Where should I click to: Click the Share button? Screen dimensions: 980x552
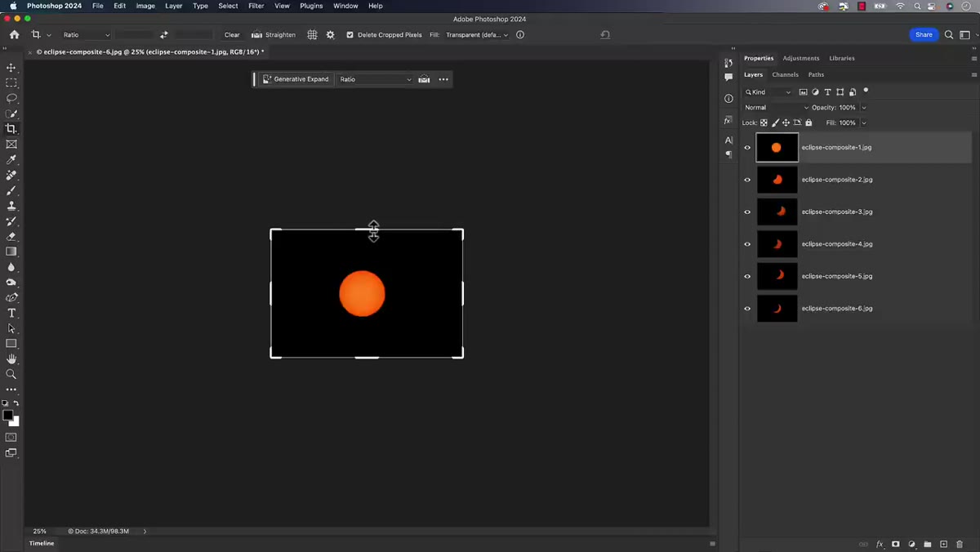point(924,35)
